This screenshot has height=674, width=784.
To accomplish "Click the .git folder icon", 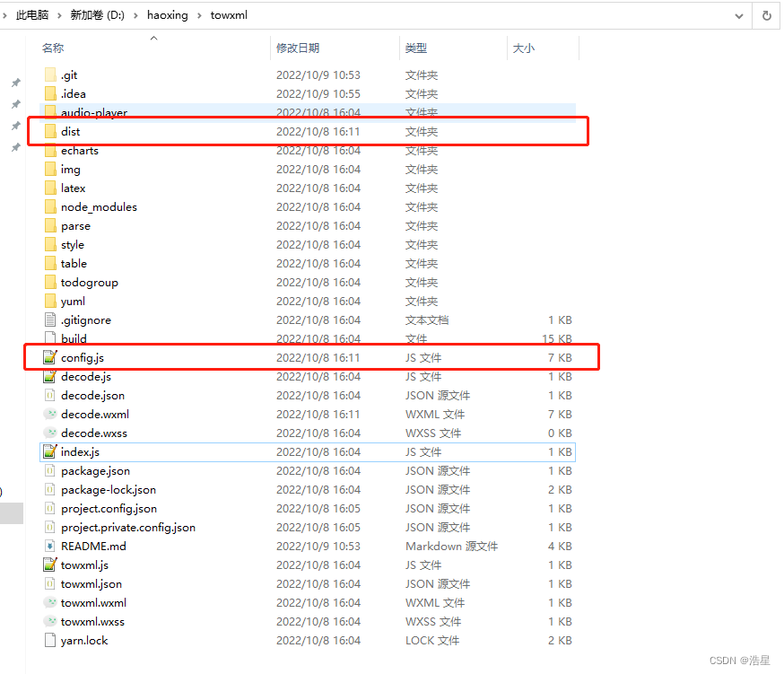I will 50,75.
